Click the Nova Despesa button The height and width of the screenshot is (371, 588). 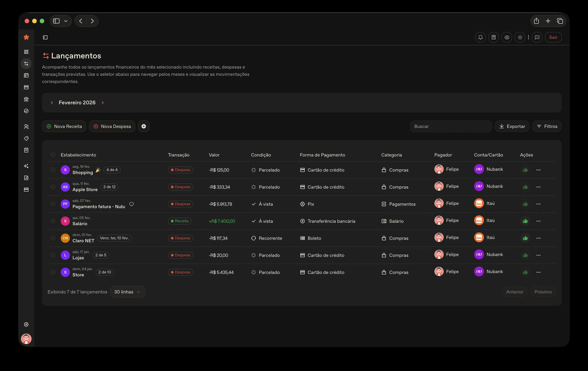click(x=112, y=126)
